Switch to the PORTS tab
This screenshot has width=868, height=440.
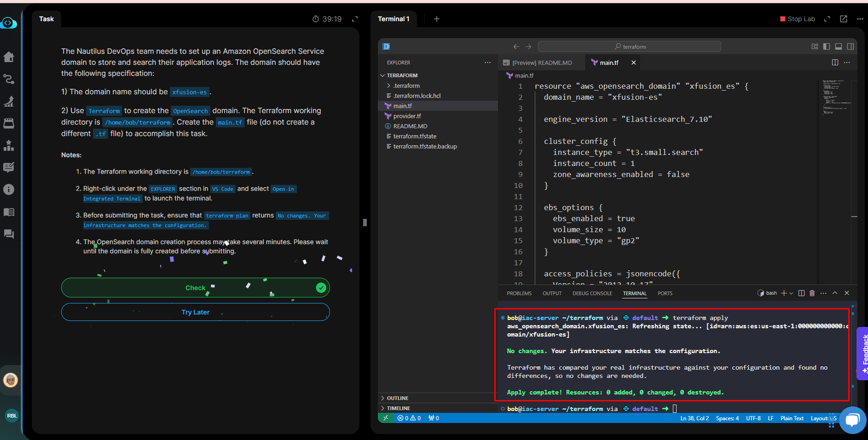pos(665,293)
